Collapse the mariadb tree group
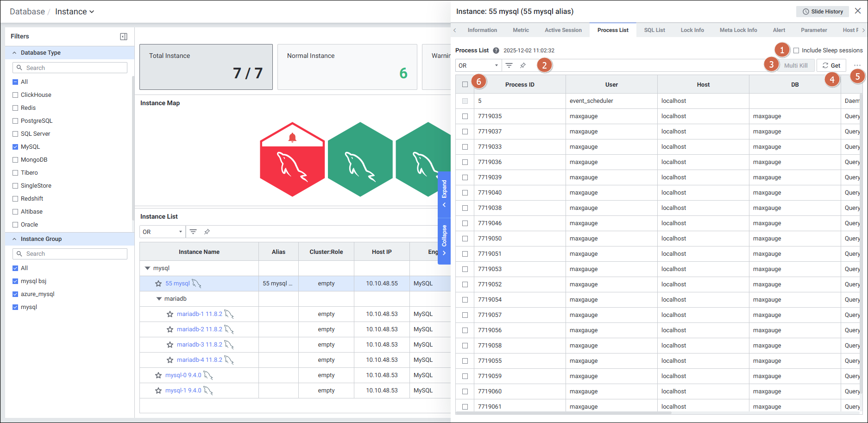This screenshot has width=868, height=423. [159, 299]
